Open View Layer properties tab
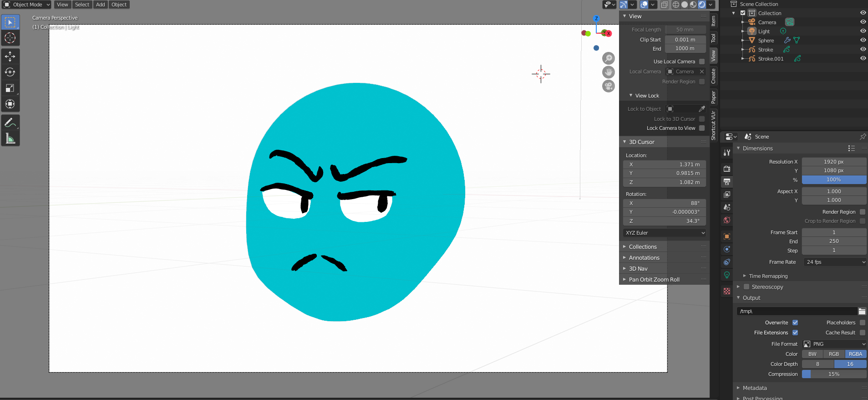868x400 pixels. point(727,194)
